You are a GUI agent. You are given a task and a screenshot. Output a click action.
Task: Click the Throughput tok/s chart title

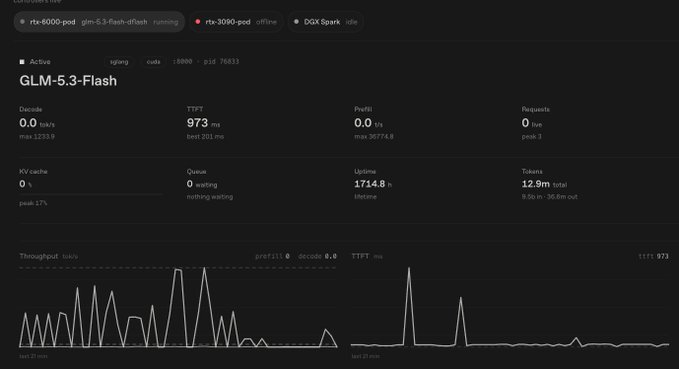[48, 256]
